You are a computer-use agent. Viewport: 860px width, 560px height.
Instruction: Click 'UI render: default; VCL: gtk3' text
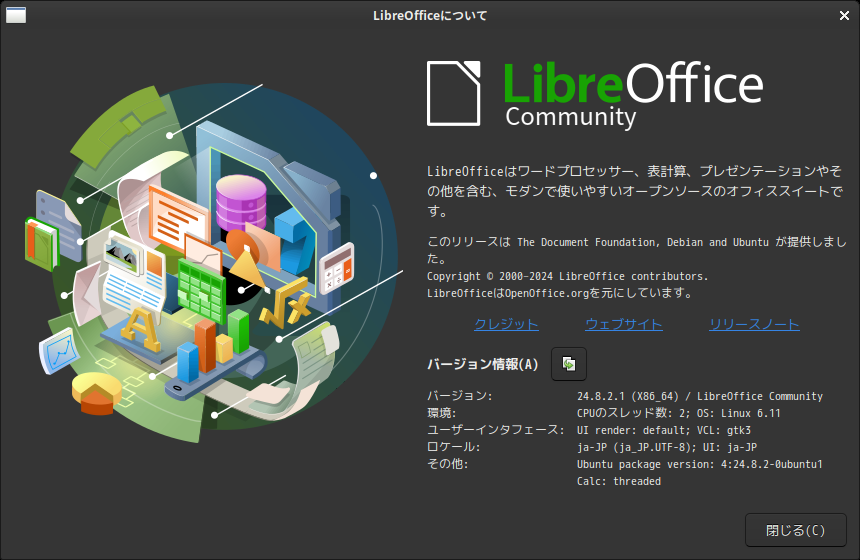click(664, 430)
